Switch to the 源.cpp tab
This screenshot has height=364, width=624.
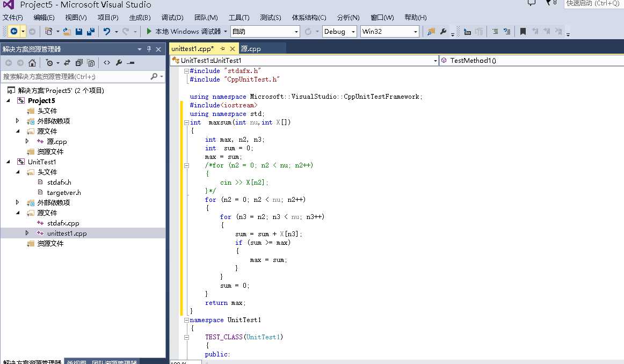pyautogui.click(x=251, y=48)
